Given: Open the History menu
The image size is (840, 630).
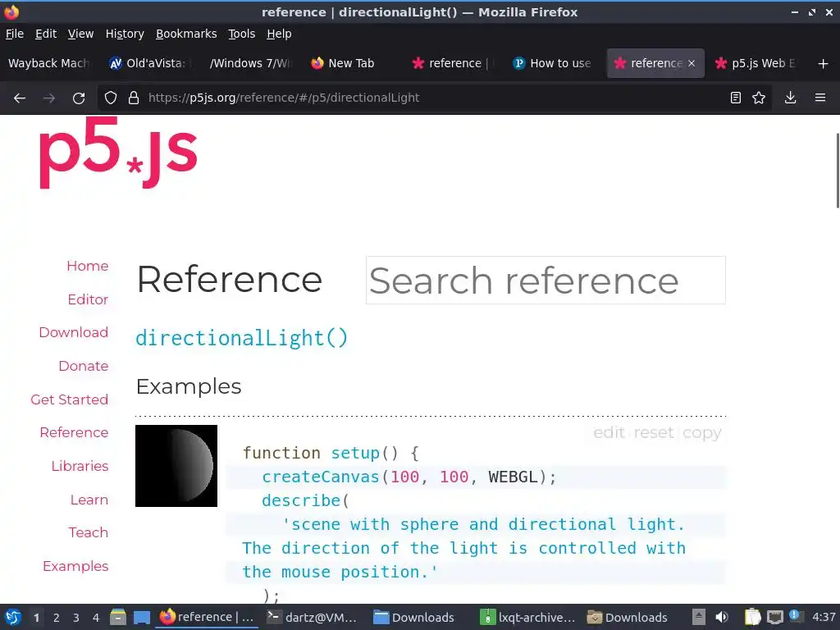Looking at the screenshot, I should pos(125,34).
